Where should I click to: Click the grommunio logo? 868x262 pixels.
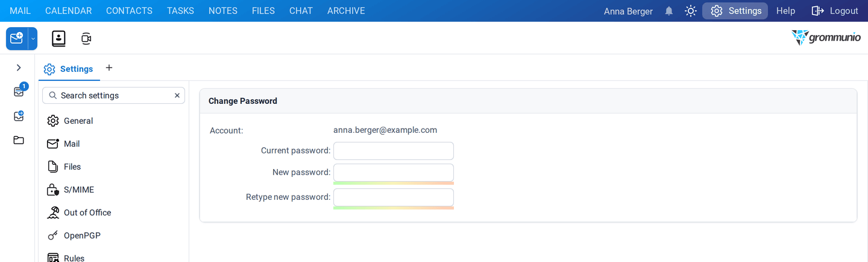826,37
